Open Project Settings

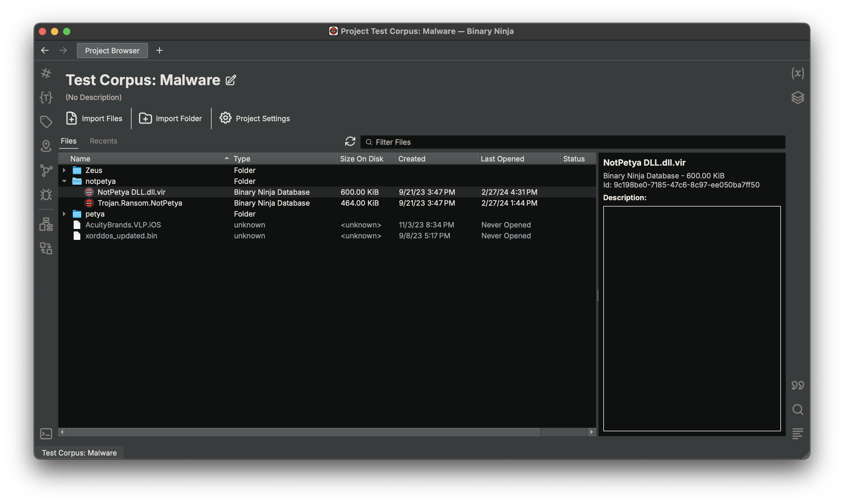(x=255, y=118)
